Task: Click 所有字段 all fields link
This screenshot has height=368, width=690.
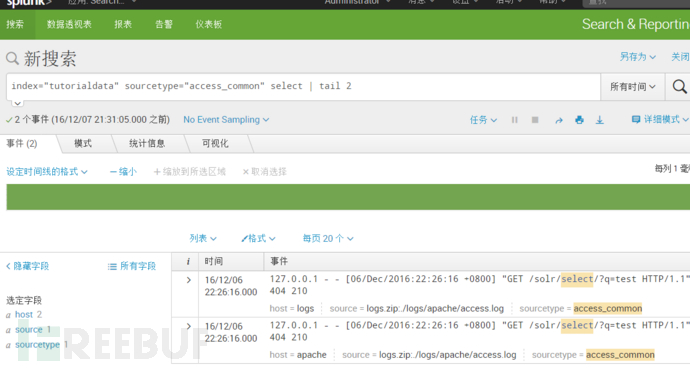Action: (132, 266)
